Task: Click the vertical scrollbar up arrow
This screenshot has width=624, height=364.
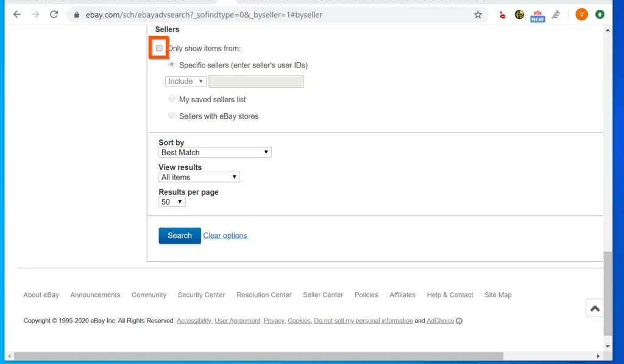Action: (608, 30)
